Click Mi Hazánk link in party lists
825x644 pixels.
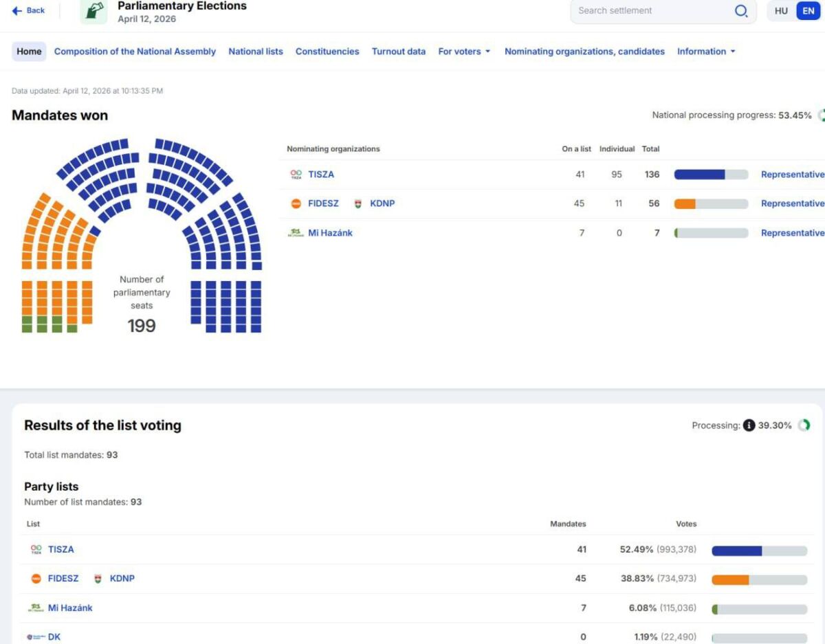pyautogui.click(x=70, y=608)
